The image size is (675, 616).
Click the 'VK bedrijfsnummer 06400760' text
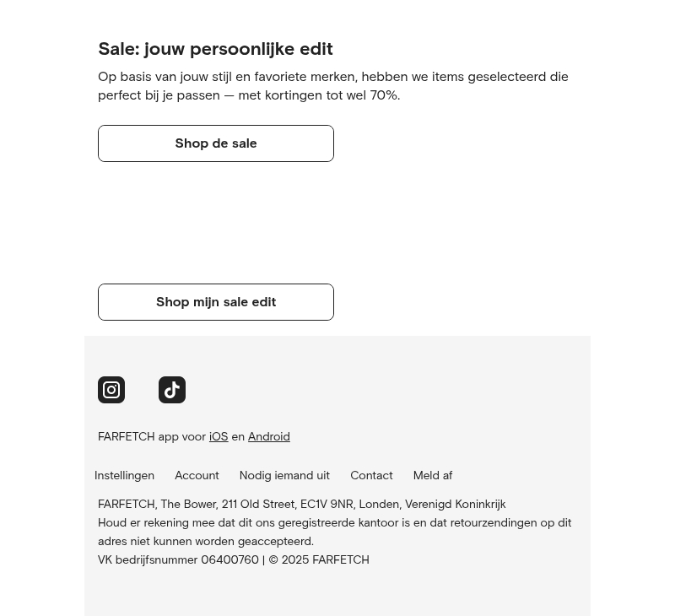(x=178, y=559)
